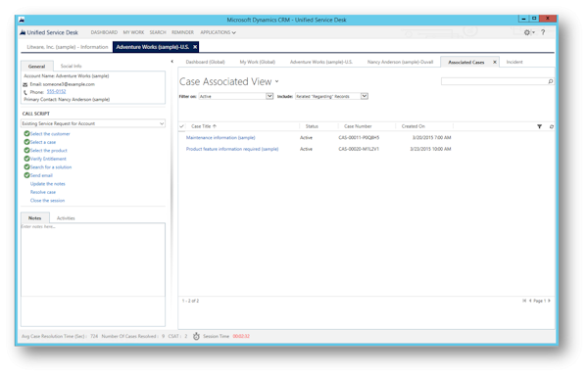Viewport: 588px width, 376px height.
Task: Click the green check beside Search for a solution
Action: pyautogui.click(x=26, y=167)
